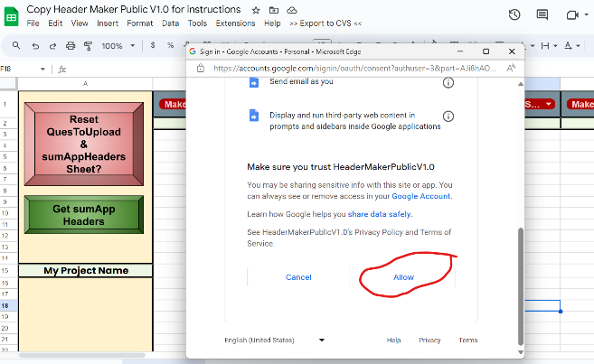This screenshot has width=594, height=364.
Task: Open the View menu
Action: pyautogui.click(x=80, y=23)
